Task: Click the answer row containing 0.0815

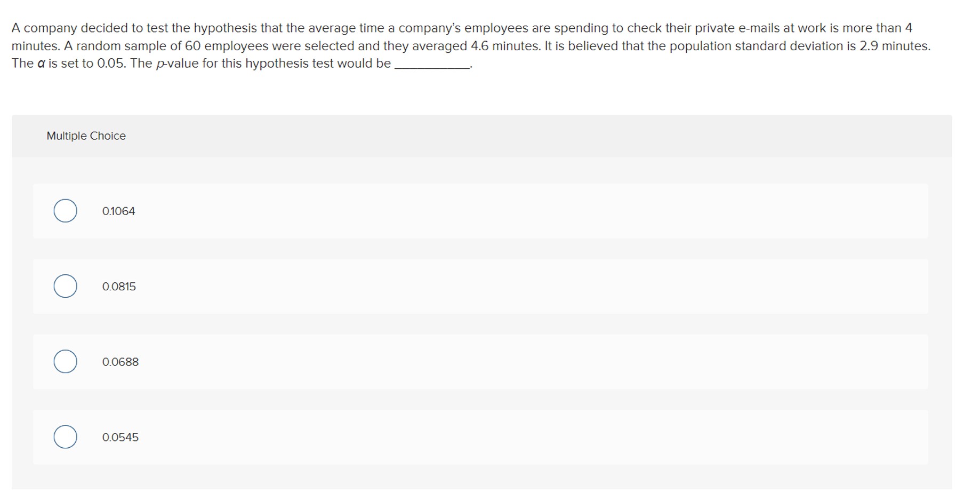Action: tap(480, 287)
